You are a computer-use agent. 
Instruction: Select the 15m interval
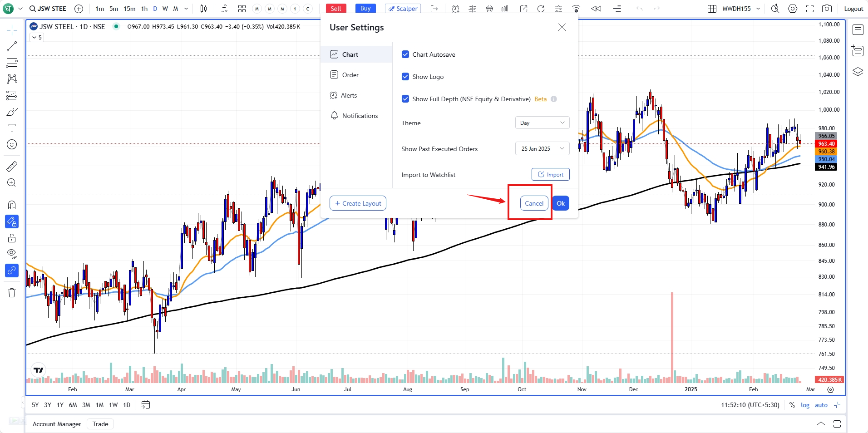pyautogui.click(x=129, y=9)
